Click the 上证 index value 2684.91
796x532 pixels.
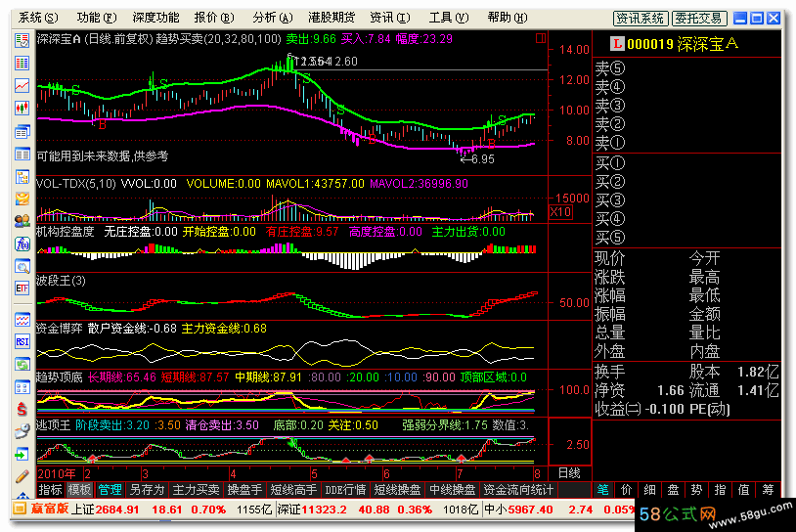pyautogui.click(x=117, y=510)
